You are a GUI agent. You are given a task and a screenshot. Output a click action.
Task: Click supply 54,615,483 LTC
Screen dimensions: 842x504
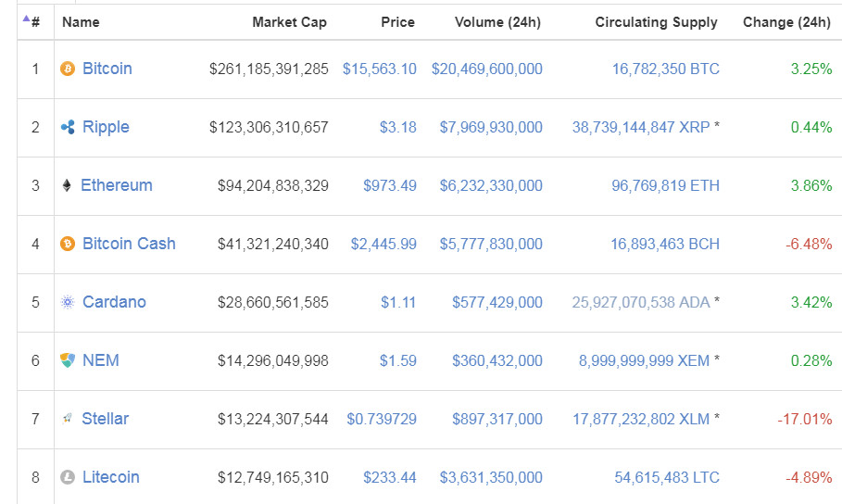click(667, 477)
